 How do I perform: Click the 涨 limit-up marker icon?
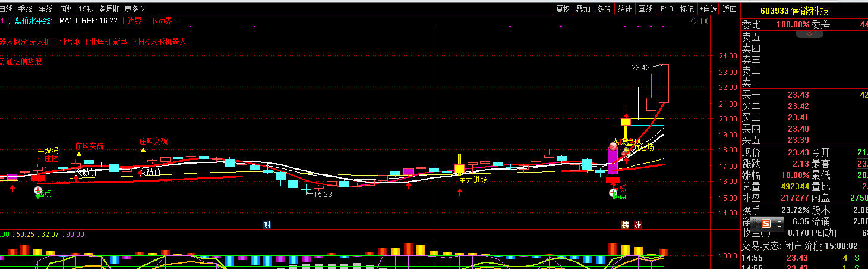(x=637, y=224)
